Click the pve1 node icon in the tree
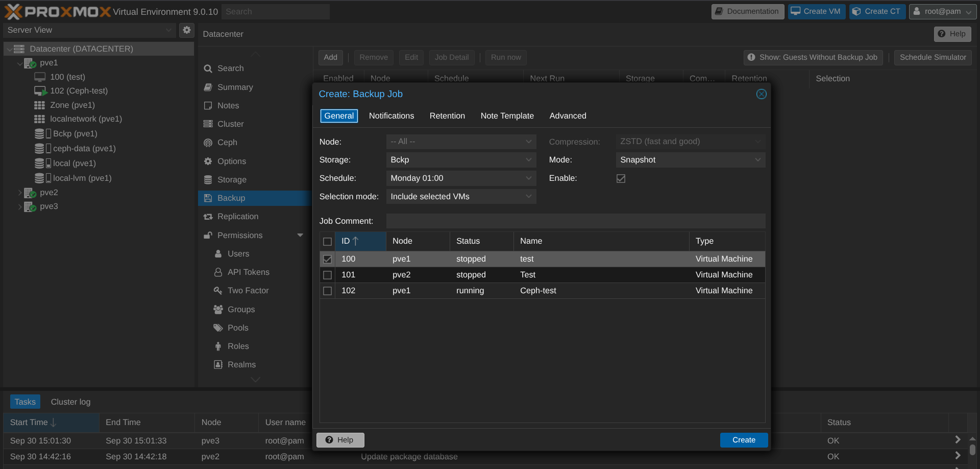The width and height of the screenshot is (980, 469). pyautogui.click(x=30, y=63)
